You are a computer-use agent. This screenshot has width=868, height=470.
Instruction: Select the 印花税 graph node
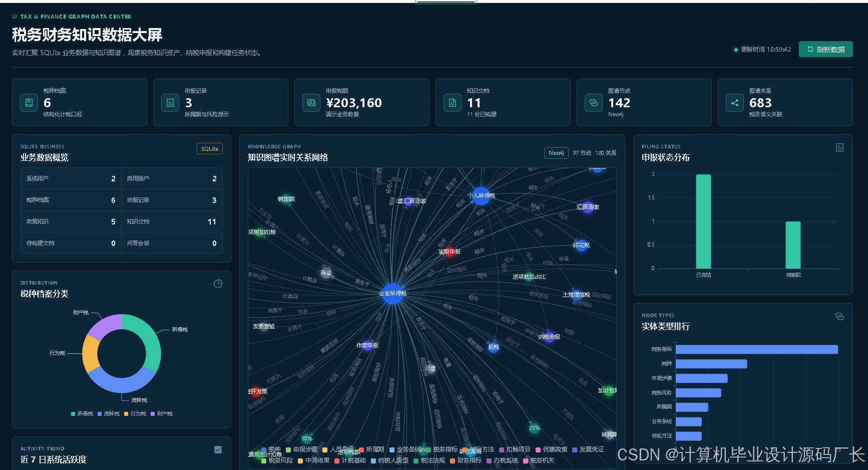pyautogui.click(x=582, y=245)
